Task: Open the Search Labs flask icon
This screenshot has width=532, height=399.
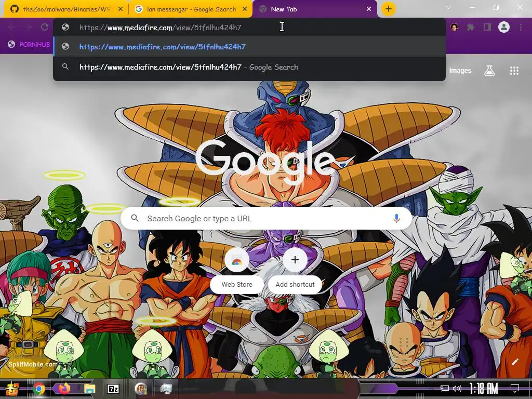Action: click(x=489, y=71)
